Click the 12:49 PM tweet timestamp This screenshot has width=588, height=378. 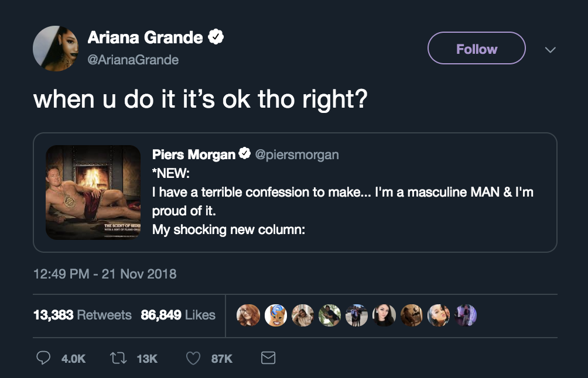pyautogui.click(x=105, y=273)
